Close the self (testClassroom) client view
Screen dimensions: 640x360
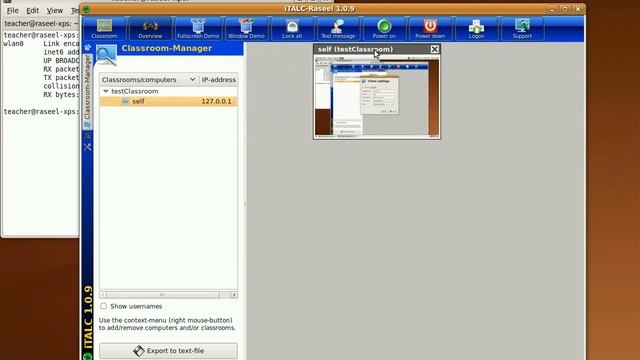[435, 49]
